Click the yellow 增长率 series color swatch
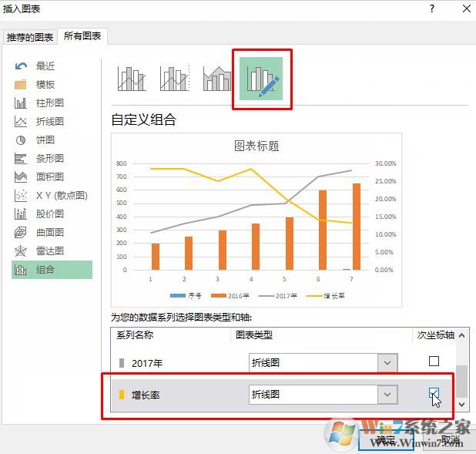 pyautogui.click(x=121, y=395)
